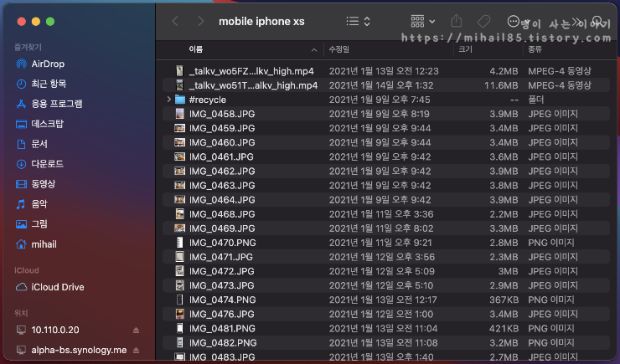The width and height of the screenshot is (620, 364).
Task: Click the IMG_0469.JPG thumbnail icon
Action: click(180, 228)
